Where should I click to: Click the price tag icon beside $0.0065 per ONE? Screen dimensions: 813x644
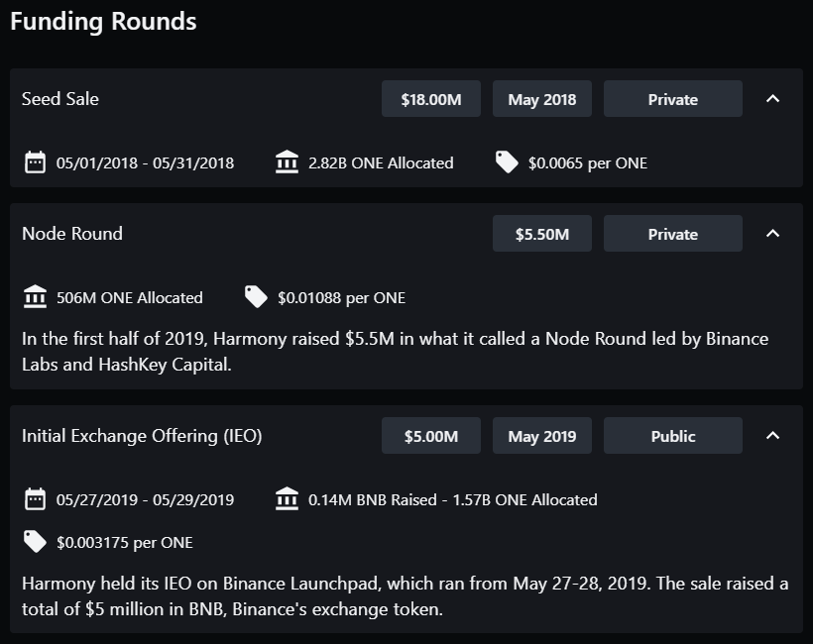pos(507,162)
